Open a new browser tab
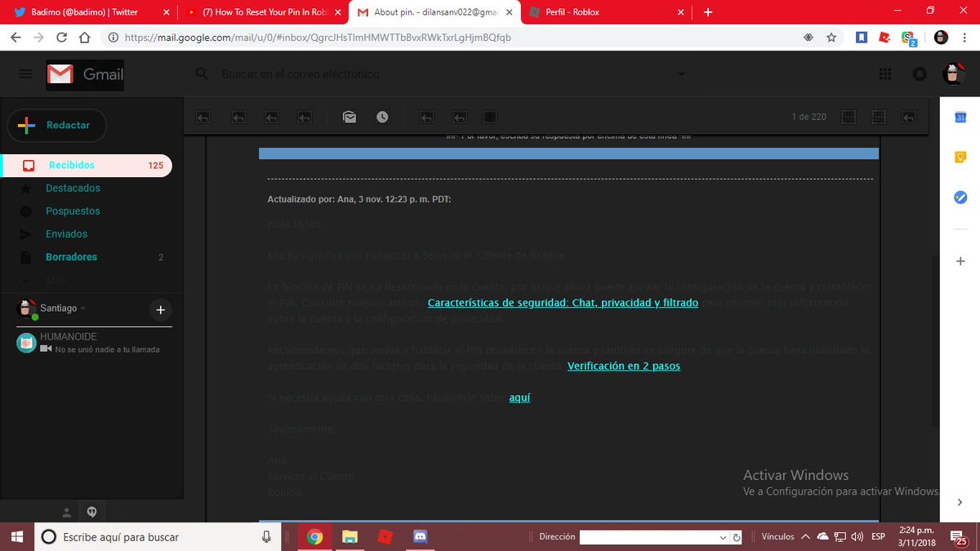The width and height of the screenshot is (980, 551). 707,12
